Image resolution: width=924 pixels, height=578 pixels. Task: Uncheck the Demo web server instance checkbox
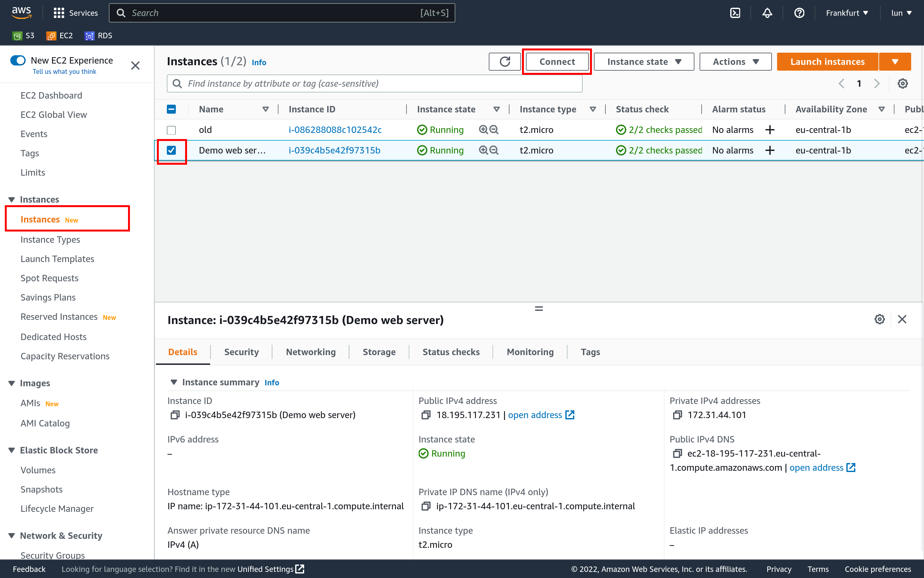[171, 150]
